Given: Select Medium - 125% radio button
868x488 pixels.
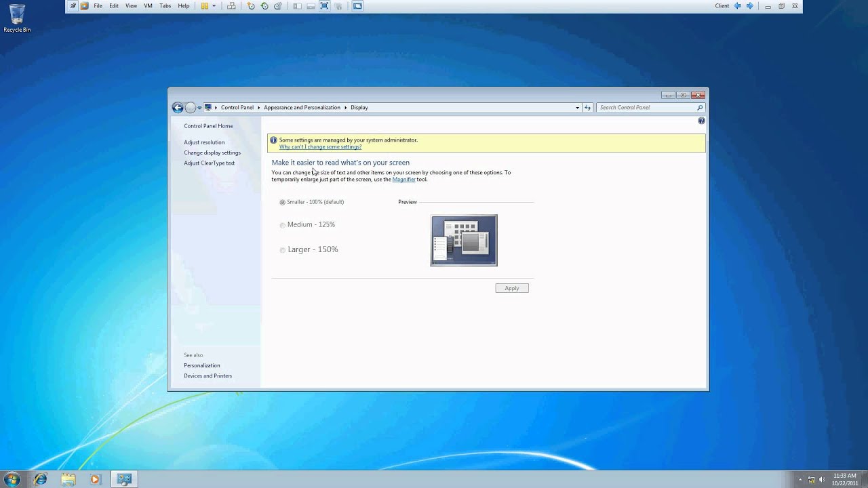Looking at the screenshot, I should (283, 225).
